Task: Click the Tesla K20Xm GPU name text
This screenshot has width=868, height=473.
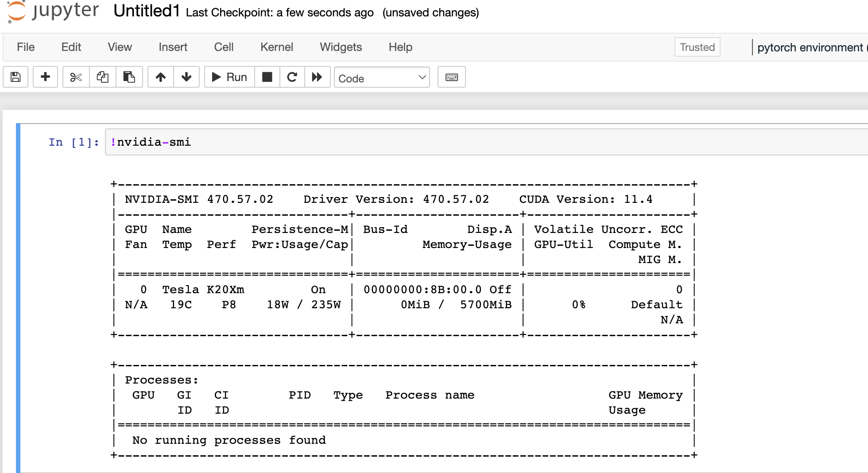Action: point(203,290)
